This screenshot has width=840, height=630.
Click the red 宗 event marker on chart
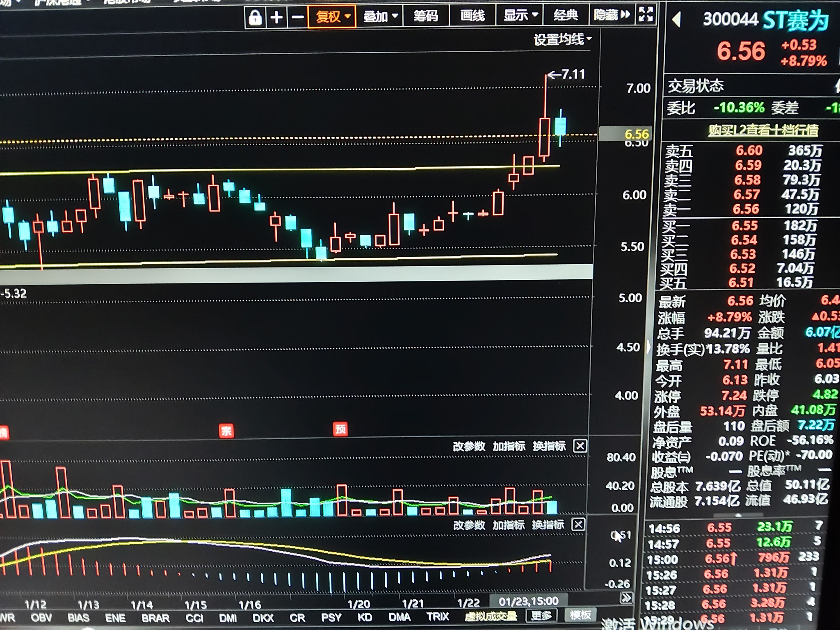pos(226,431)
